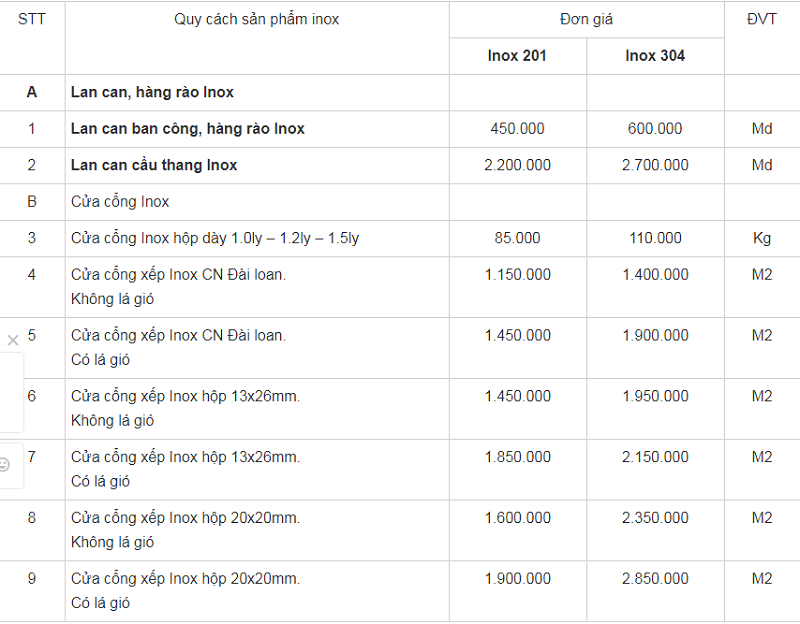Select the 'Lan can ban công, hàng rào Inox' row
This screenshot has width=800, height=624.
(x=400, y=129)
